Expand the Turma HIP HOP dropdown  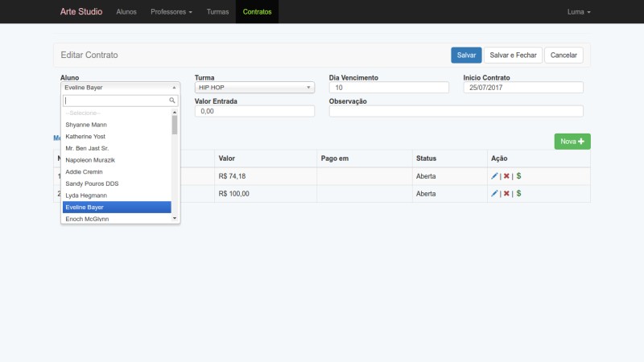(254, 88)
